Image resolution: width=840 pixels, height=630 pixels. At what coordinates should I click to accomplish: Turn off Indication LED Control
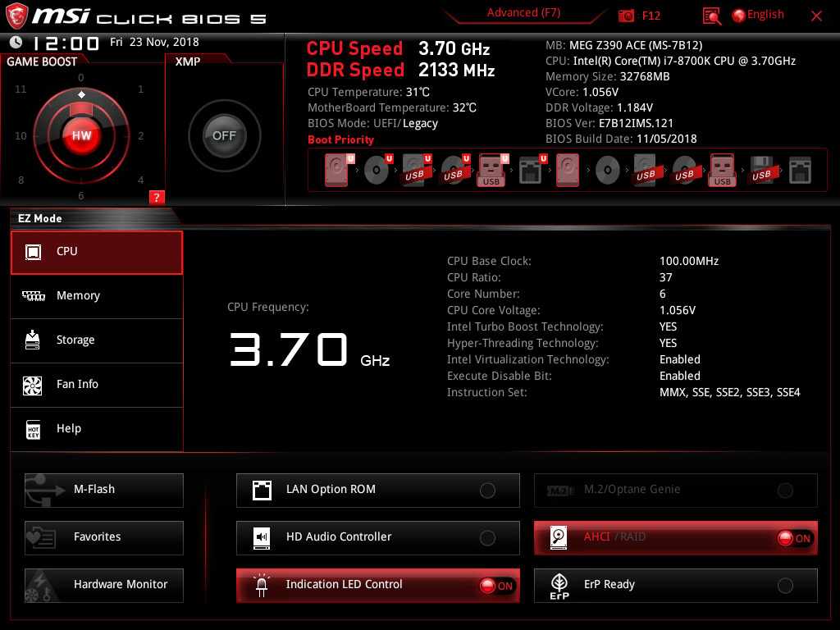pyautogui.click(x=496, y=586)
